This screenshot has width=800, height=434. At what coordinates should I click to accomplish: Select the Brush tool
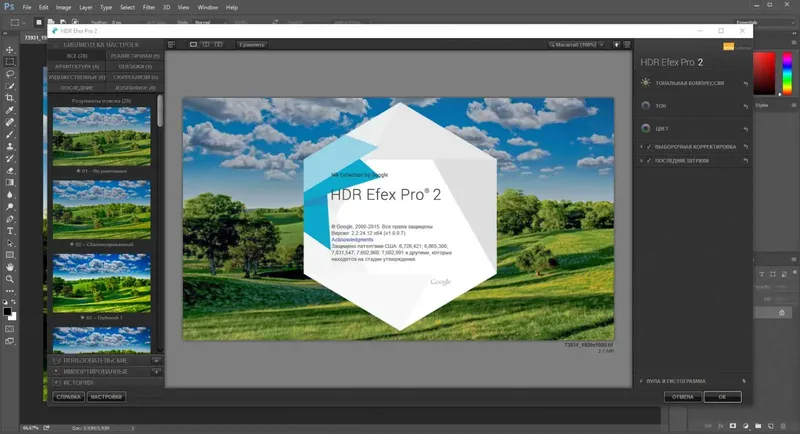[10, 135]
